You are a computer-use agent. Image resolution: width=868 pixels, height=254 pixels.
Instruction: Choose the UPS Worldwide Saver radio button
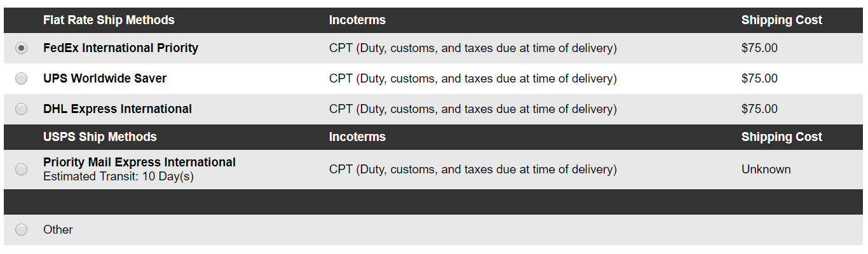tap(22, 79)
